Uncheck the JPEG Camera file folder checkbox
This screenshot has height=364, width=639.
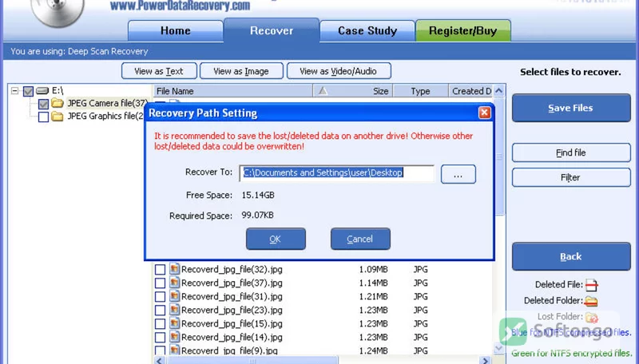(44, 104)
